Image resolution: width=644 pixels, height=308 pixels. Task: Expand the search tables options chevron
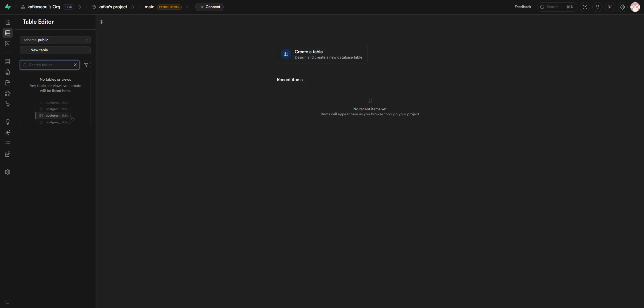tap(75, 65)
